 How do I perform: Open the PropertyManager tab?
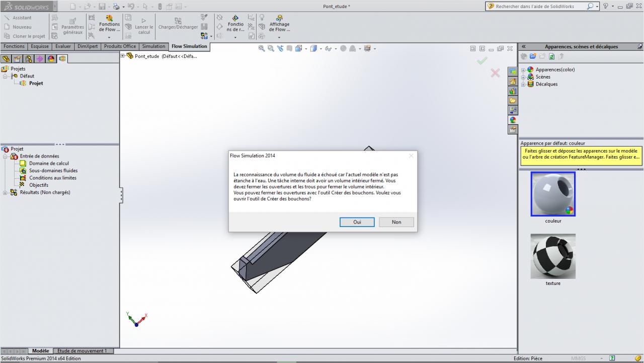(18, 59)
